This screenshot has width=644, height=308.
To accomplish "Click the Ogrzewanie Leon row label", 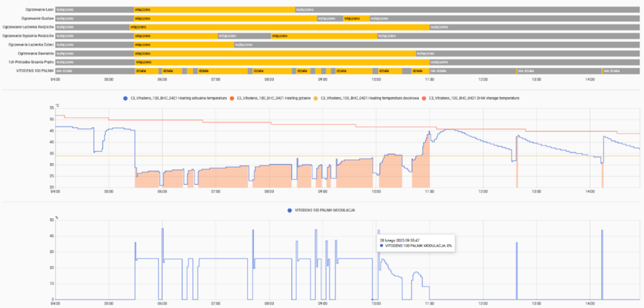I will [x=35, y=10].
